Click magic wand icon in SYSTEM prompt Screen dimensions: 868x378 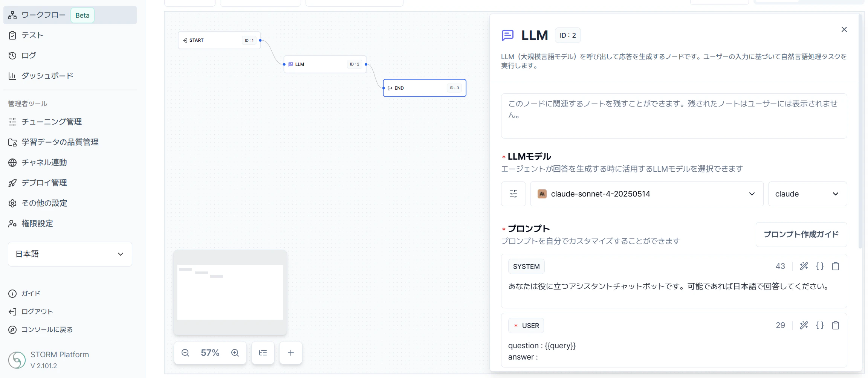[x=804, y=266]
